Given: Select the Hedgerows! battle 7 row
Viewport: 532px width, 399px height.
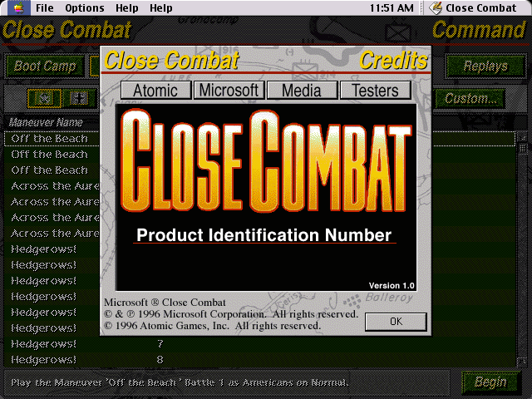Looking at the screenshot, I should coord(260,344).
